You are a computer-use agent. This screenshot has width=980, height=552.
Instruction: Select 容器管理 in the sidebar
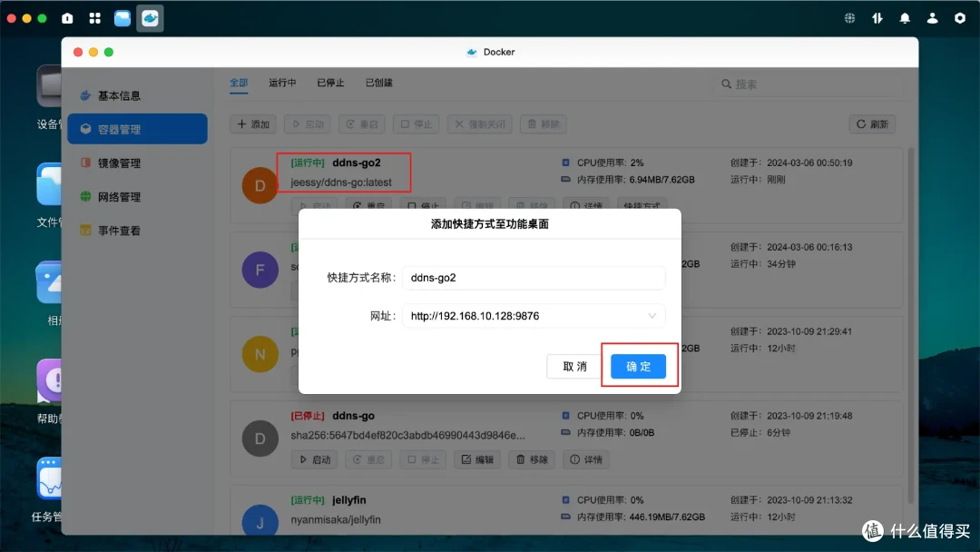coord(138,129)
